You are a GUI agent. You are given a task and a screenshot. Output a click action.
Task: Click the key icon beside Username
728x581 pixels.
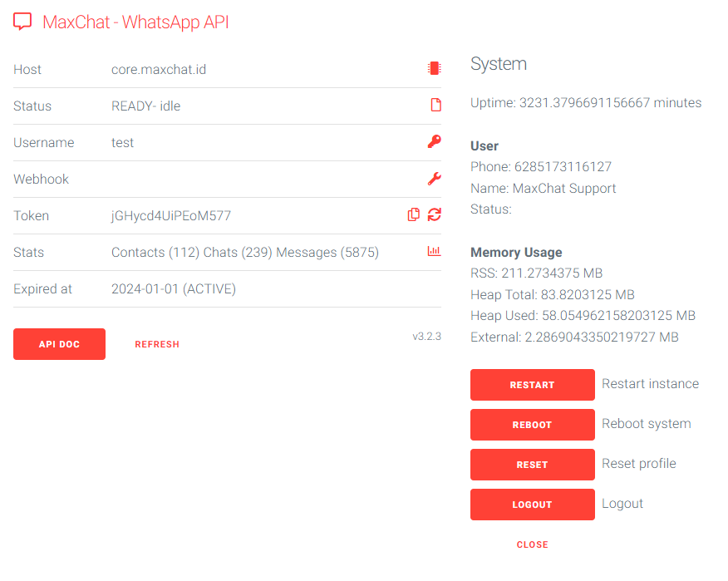[x=434, y=141]
